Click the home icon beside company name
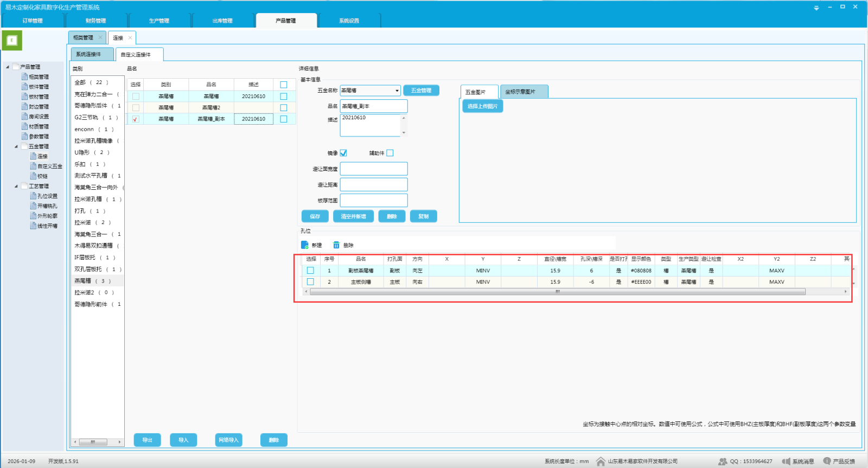 [x=601, y=461]
